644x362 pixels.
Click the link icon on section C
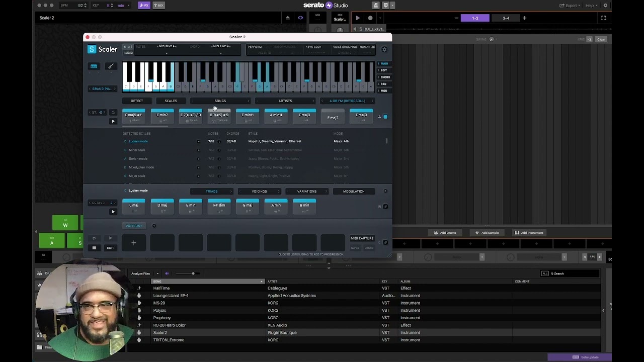click(385, 242)
